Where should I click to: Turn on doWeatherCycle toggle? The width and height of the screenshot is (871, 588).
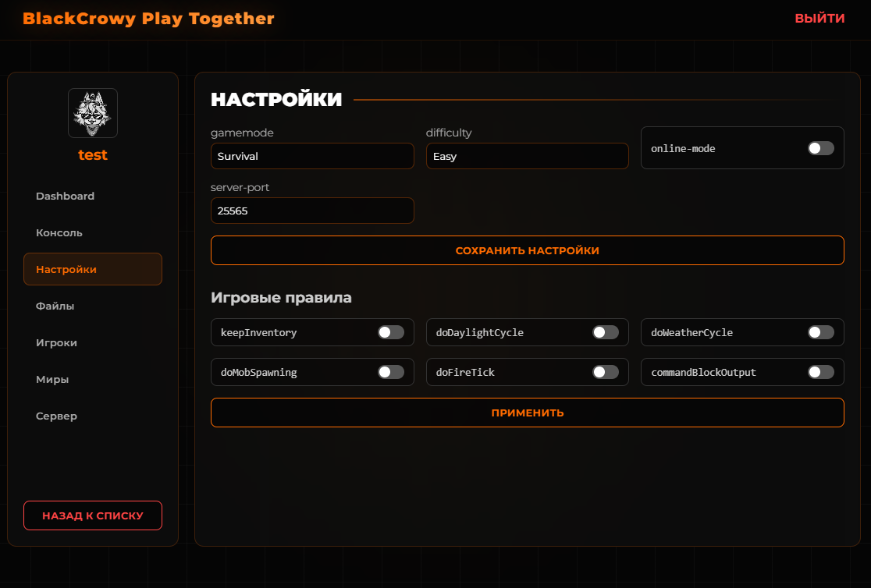[x=820, y=332]
